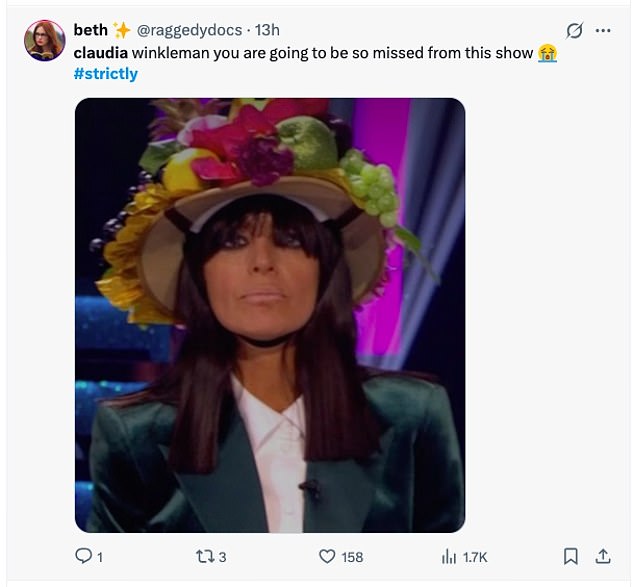Click the crying emoji in the tweet
The image size is (634, 587).
coord(547,52)
